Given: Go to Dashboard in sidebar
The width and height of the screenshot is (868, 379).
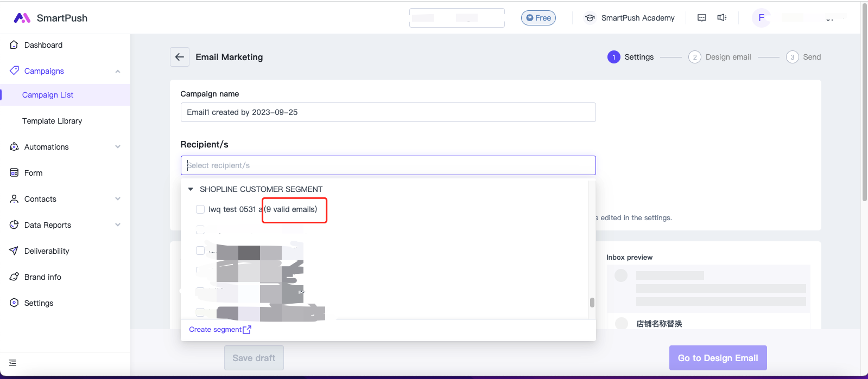Looking at the screenshot, I should [x=43, y=45].
